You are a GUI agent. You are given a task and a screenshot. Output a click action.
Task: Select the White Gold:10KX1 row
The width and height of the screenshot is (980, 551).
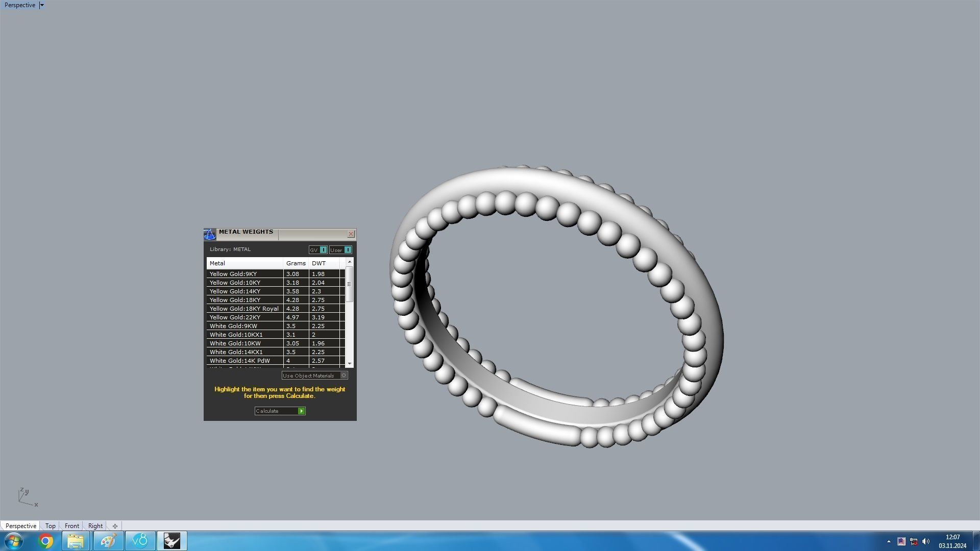(276, 335)
